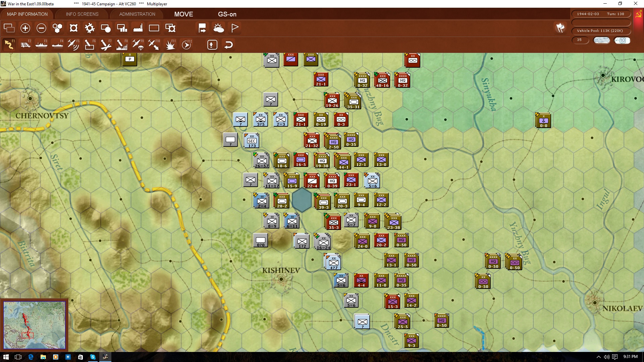
Task: Open the INFO SCREENS tab
Action: [x=82, y=14]
